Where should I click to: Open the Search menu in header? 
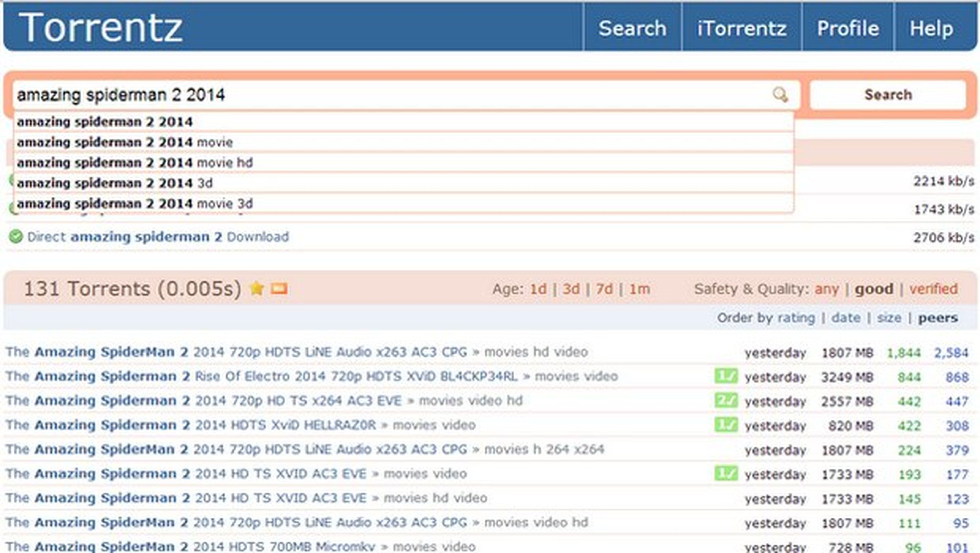(x=632, y=29)
